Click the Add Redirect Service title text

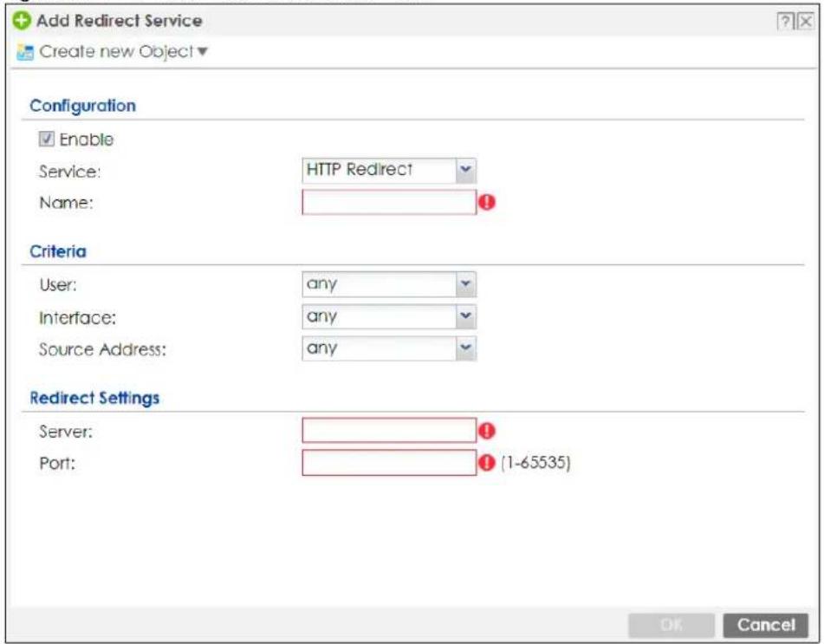[120, 21]
